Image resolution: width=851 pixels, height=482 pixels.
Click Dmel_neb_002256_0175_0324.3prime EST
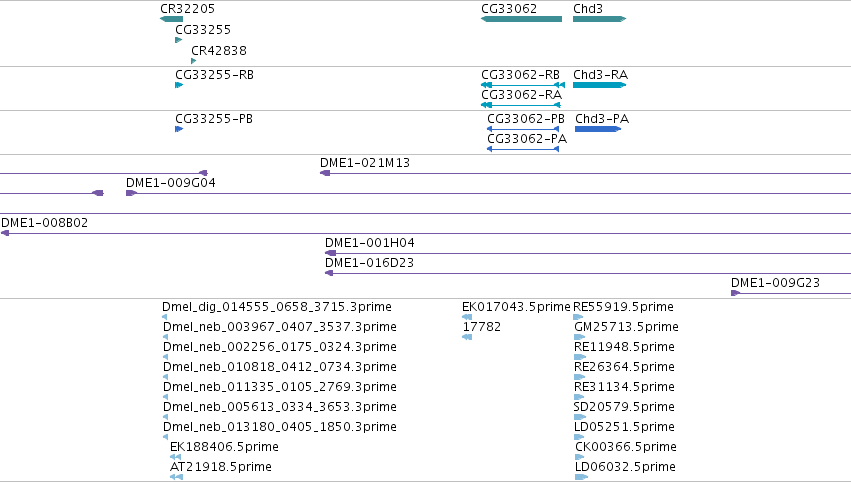click(x=280, y=347)
